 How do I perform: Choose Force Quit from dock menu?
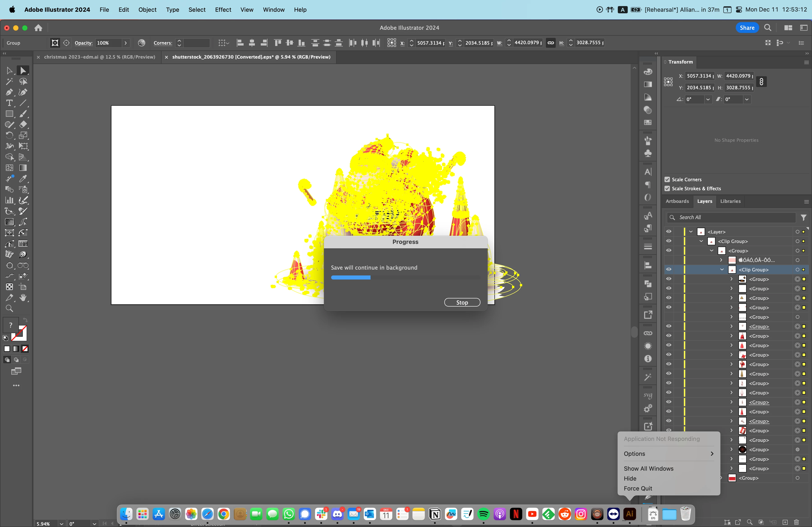tap(638, 488)
